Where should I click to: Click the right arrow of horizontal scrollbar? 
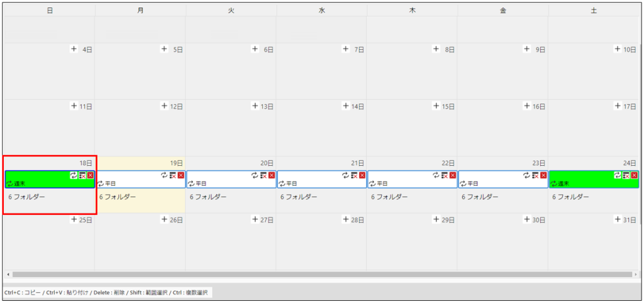point(636,274)
